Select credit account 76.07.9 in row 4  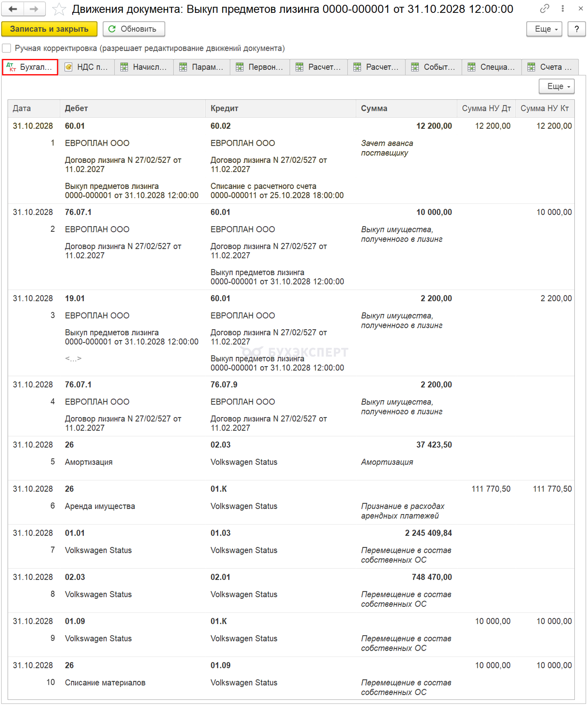[224, 384]
